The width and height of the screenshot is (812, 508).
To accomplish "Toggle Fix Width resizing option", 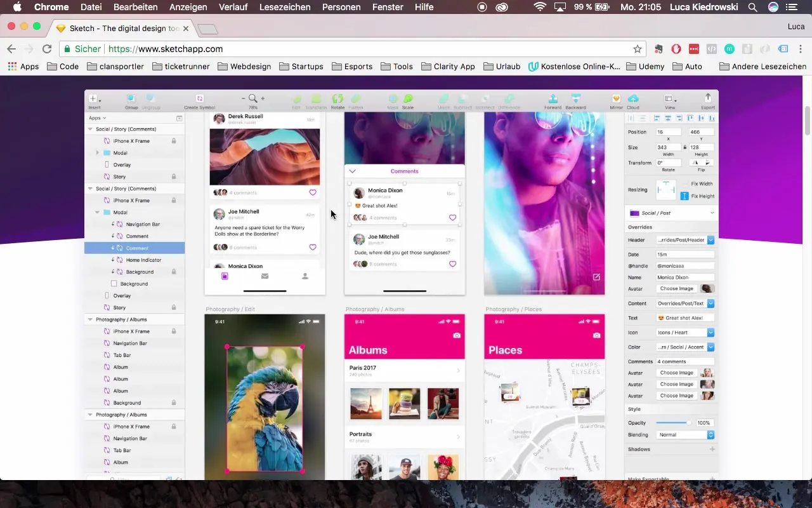I will tap(685, 184).
